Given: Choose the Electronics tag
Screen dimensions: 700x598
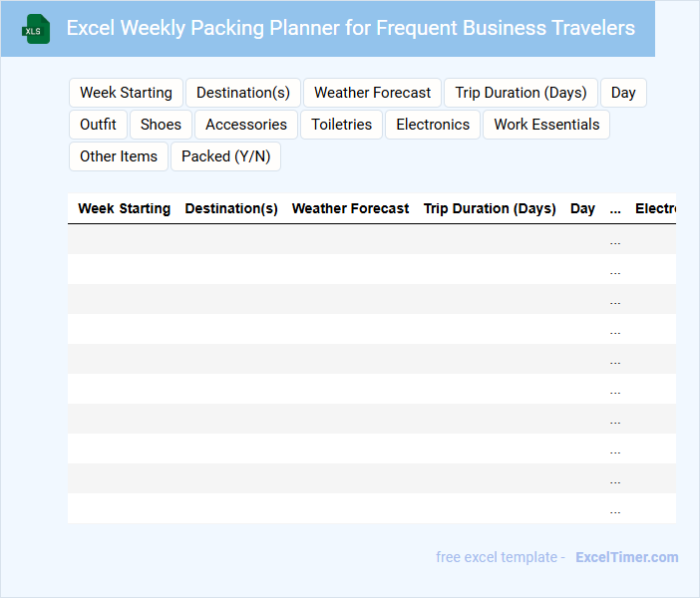Looking at the screenshot, I should [433, 125].
